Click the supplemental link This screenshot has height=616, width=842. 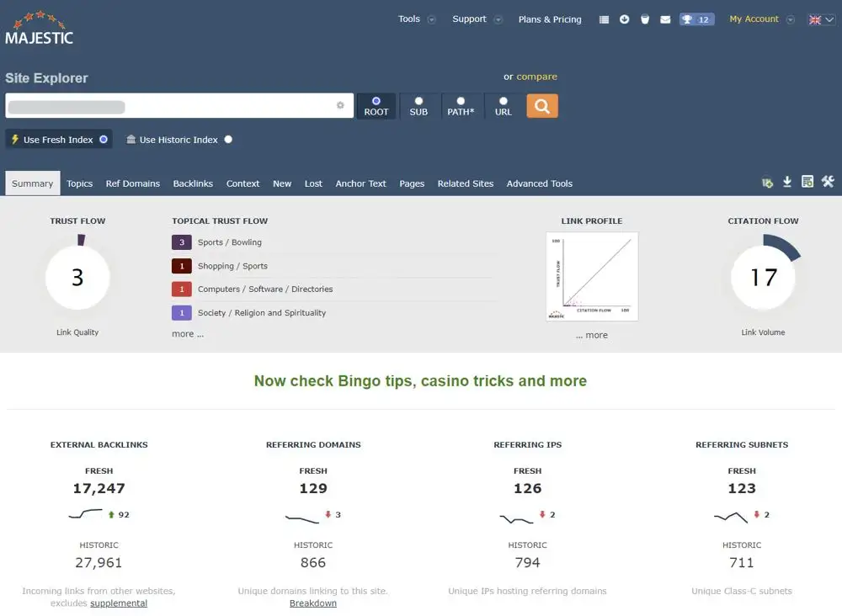[x=119, y=603]
